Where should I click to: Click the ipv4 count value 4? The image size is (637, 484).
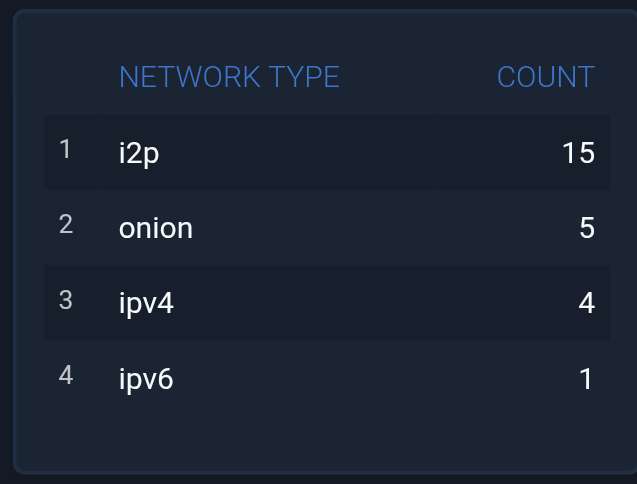587,303
